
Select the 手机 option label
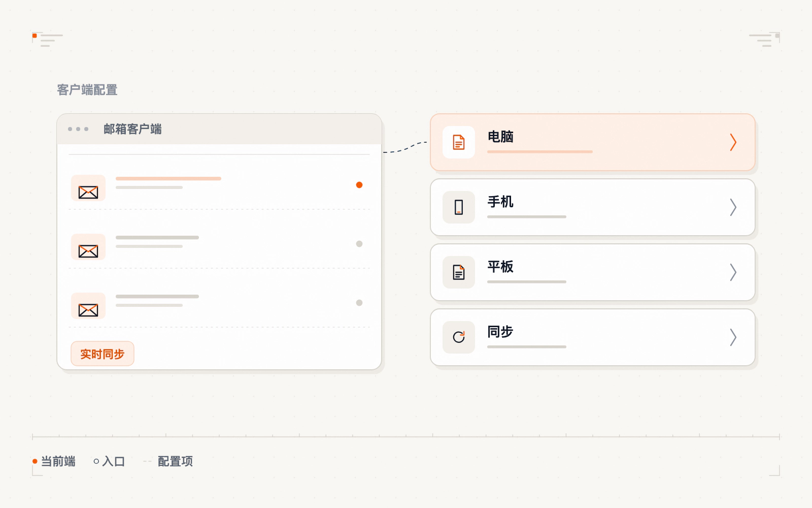(x=500, y=202)
